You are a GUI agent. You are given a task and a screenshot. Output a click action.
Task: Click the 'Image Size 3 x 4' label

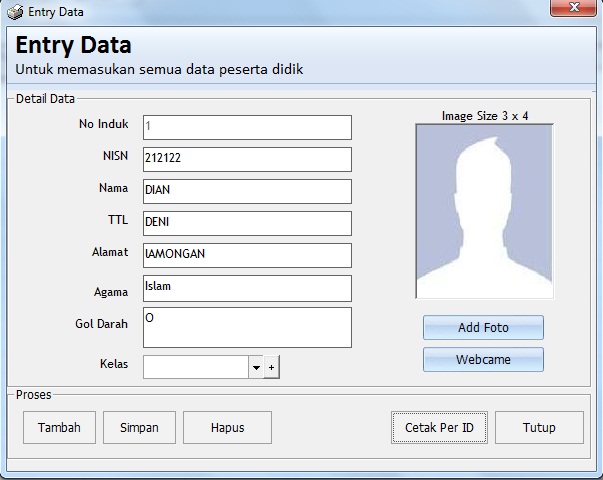(x=485, y=116)
